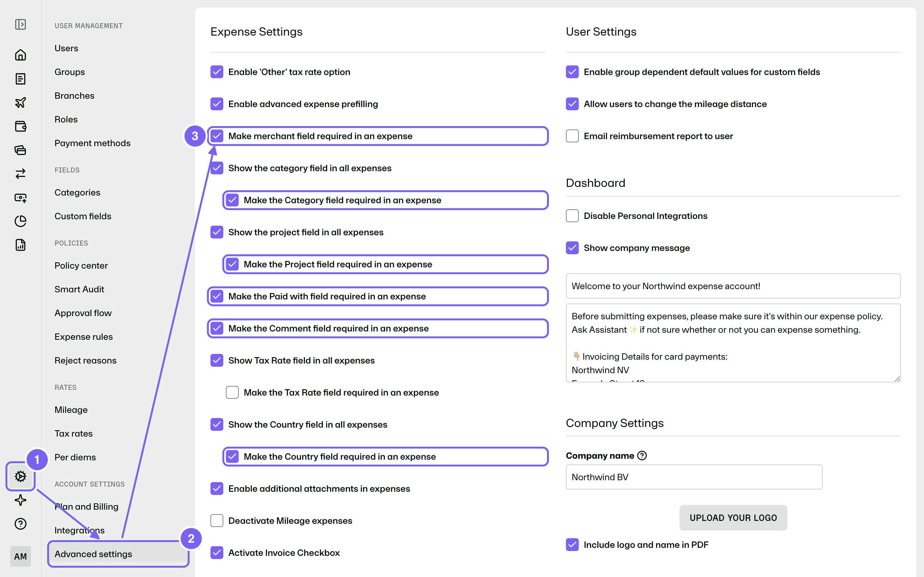Tick Deactivate Mileage expenses checkbox
Viewport: 924px width, 577px height.
(217, 521)
